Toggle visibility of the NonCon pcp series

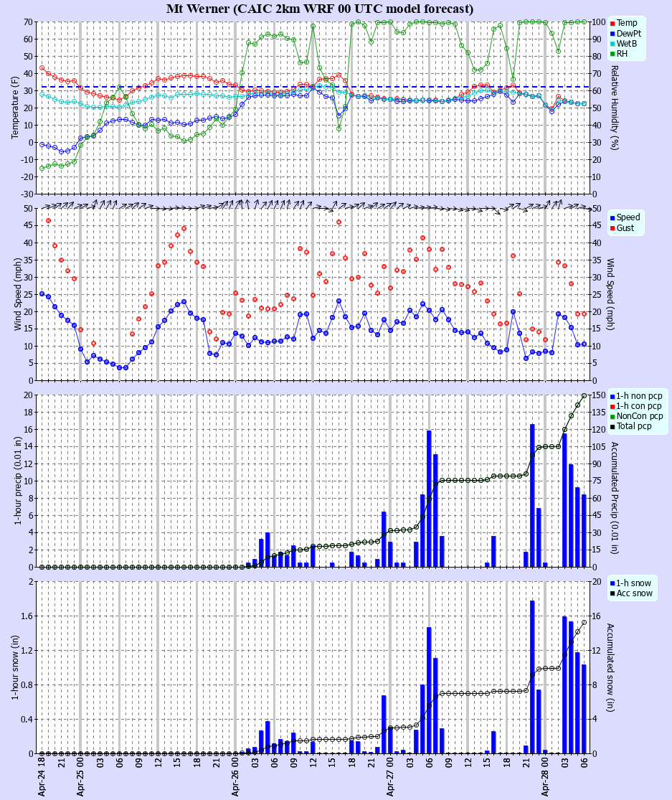[611, 416]
